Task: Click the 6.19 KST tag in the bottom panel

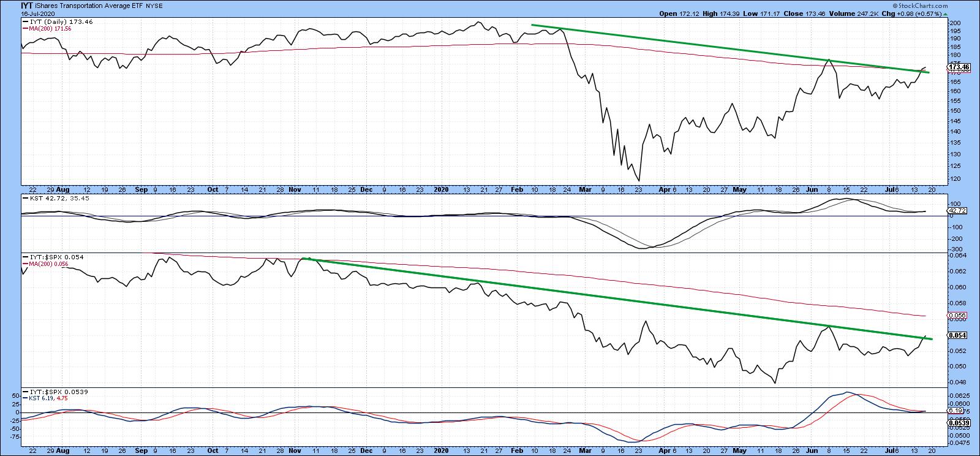Action: pyautogui.click(x=957, y=412)
